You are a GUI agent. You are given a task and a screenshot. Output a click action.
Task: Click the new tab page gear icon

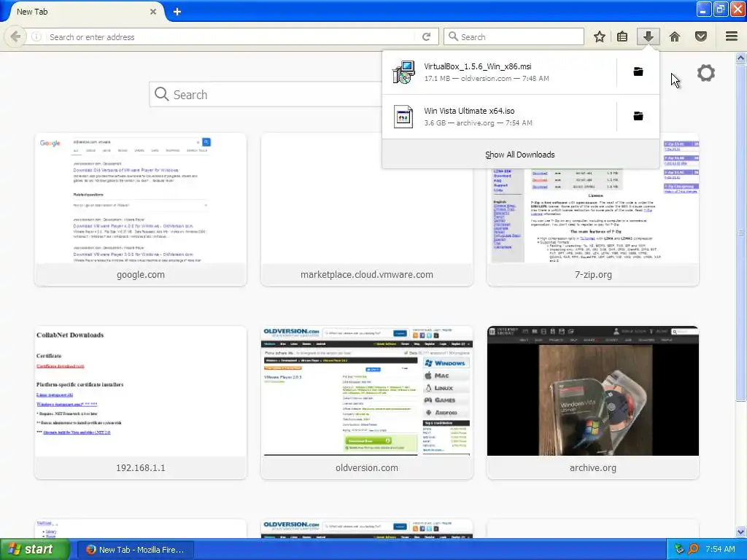(x=706, y=74)
